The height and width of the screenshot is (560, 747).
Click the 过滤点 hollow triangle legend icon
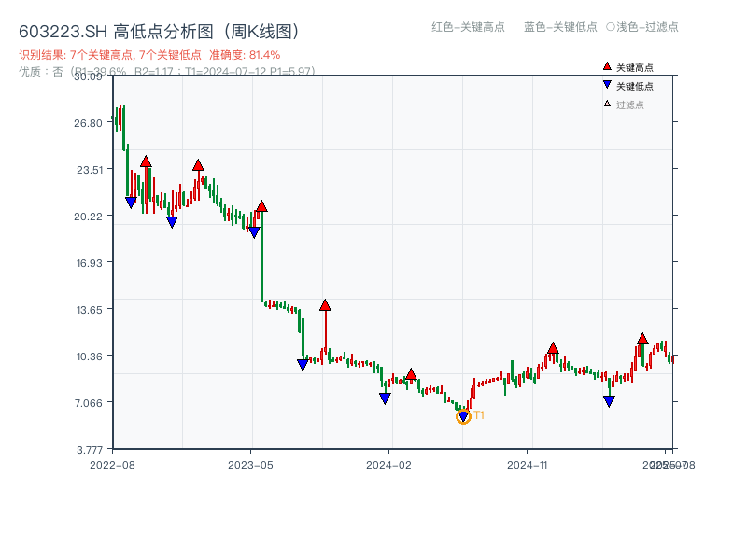605,105
